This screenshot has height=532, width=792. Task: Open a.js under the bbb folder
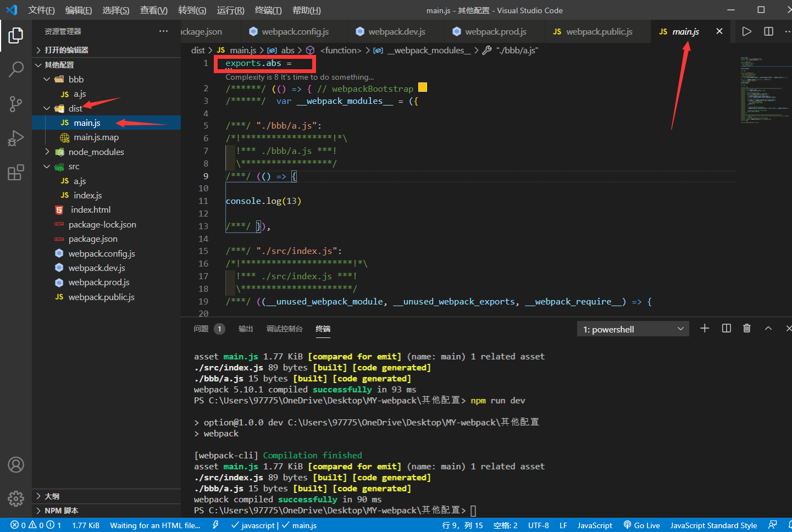(x=106, y=94)
